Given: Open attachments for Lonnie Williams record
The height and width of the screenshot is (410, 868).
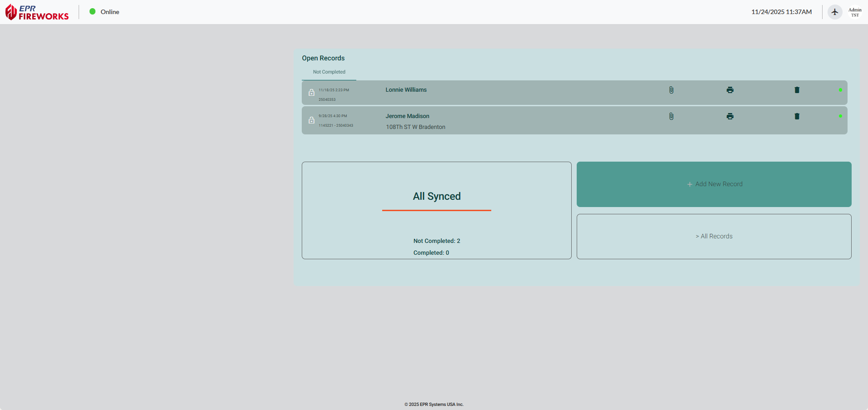Looking at the screenshot, I should coord(671,90).
